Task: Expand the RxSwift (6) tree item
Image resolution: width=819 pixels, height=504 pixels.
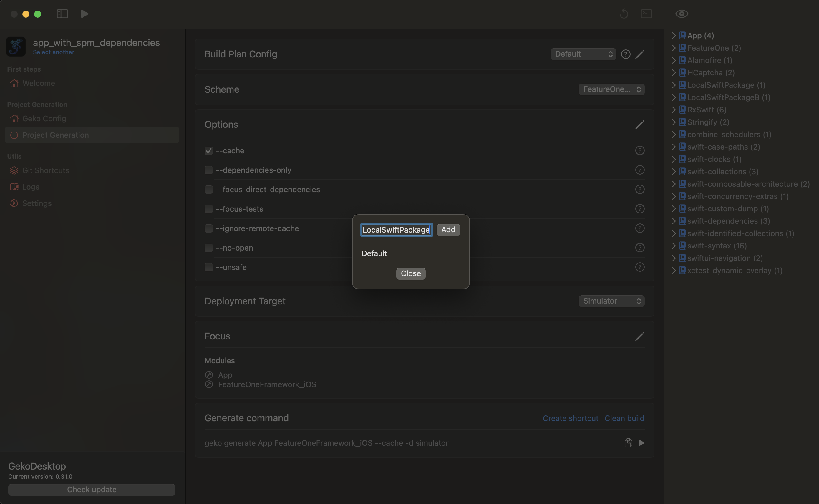Action: [x=674, y=110]
